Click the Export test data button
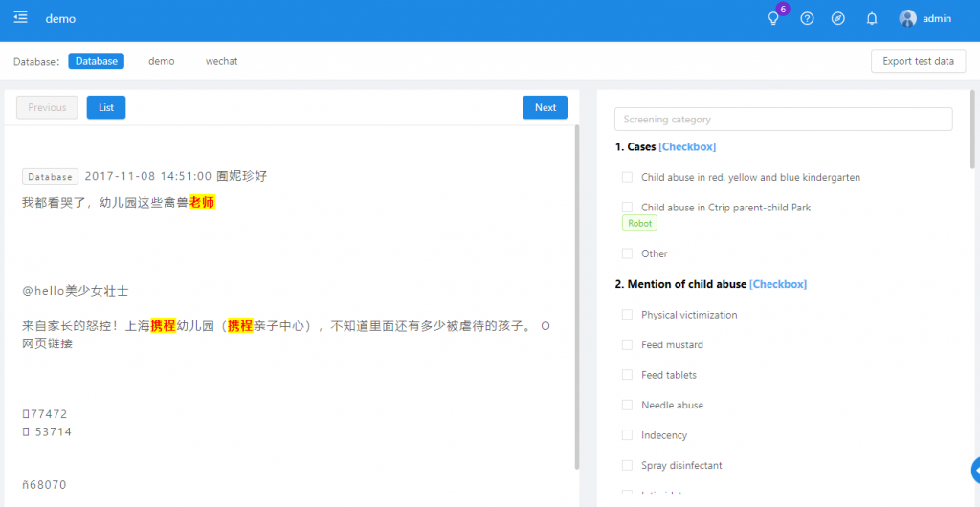The height and width of the screenshot is (507, 980). tap(918, 61)
